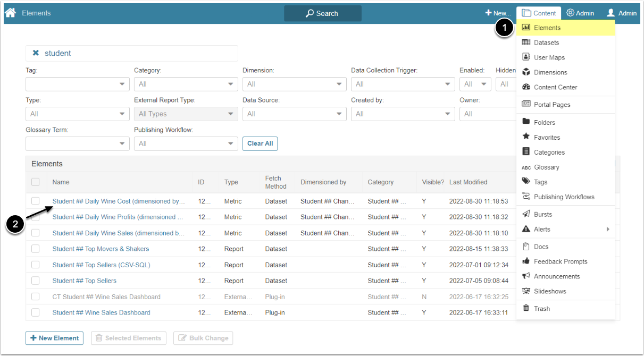Image resolution: width=644 pixels, height=356 pixels.
Task: Select Portal Pages from Content menu
Action: [x=551, y=105]
